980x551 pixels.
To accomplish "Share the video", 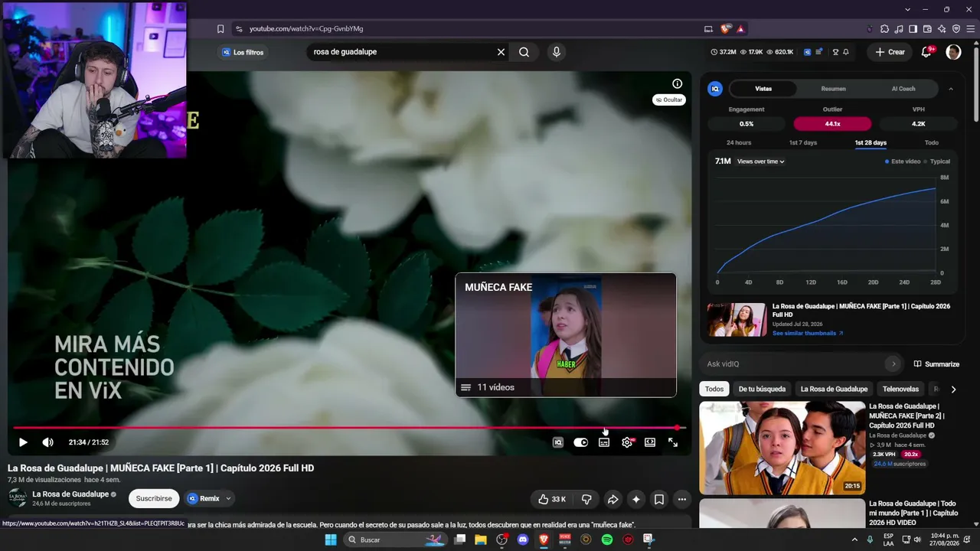I will tap(612, 499).
